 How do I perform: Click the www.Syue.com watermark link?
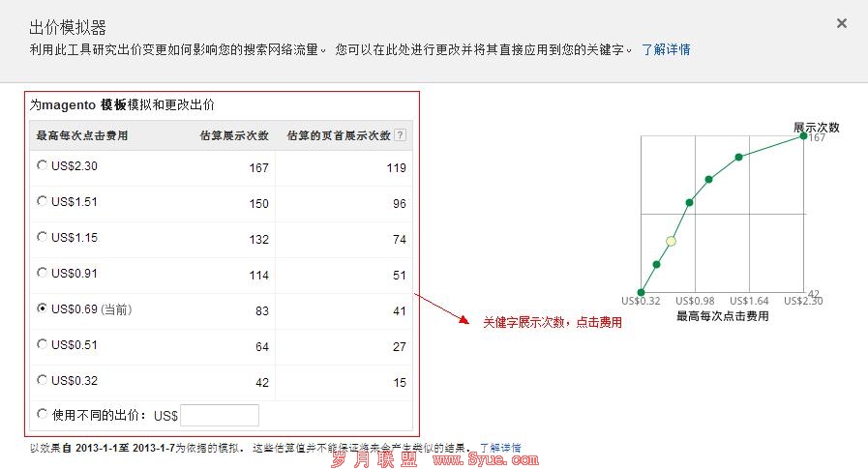[485, 460]
